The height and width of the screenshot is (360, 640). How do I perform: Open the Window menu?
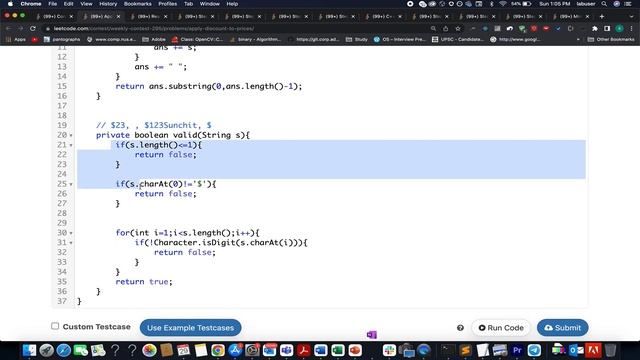(x=209, y=4)
